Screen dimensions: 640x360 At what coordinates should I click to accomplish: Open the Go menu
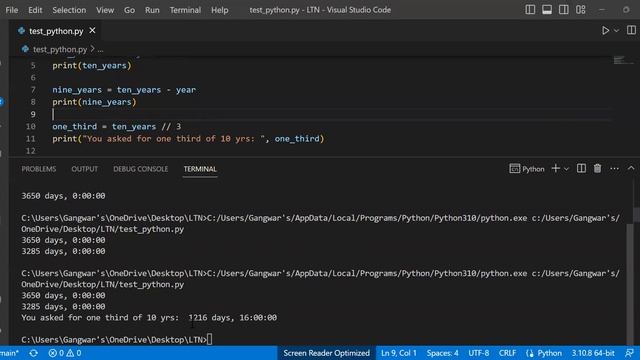coord(129,10)
